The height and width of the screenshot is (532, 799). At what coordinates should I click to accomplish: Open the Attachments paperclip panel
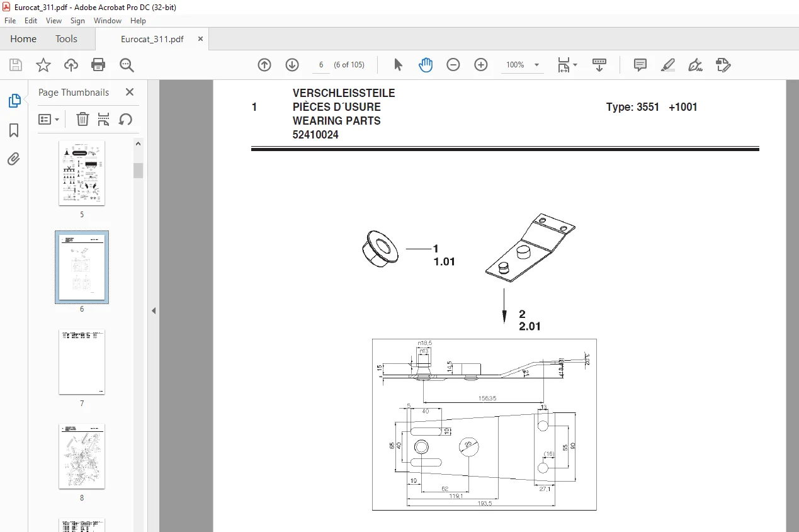point(14,159)
